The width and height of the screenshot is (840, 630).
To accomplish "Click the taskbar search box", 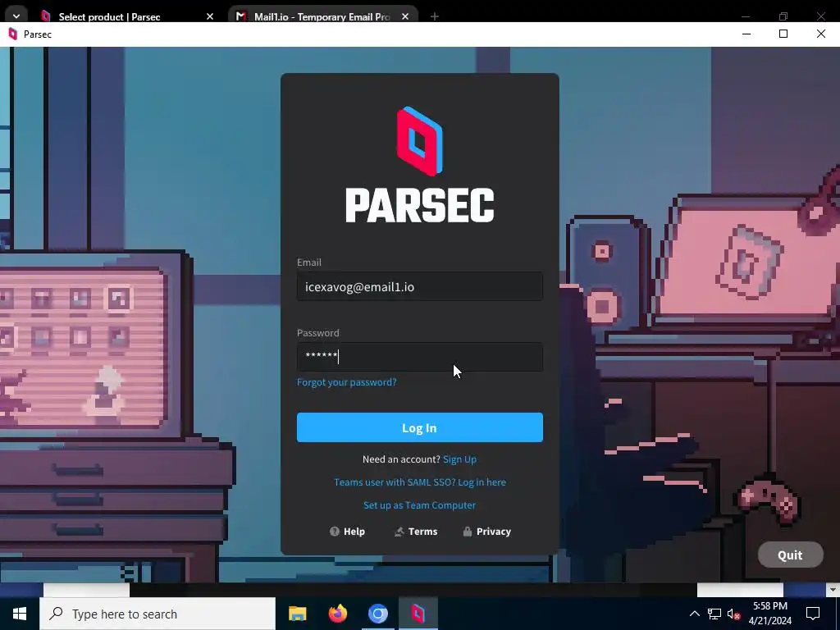I will click(157, 614).
